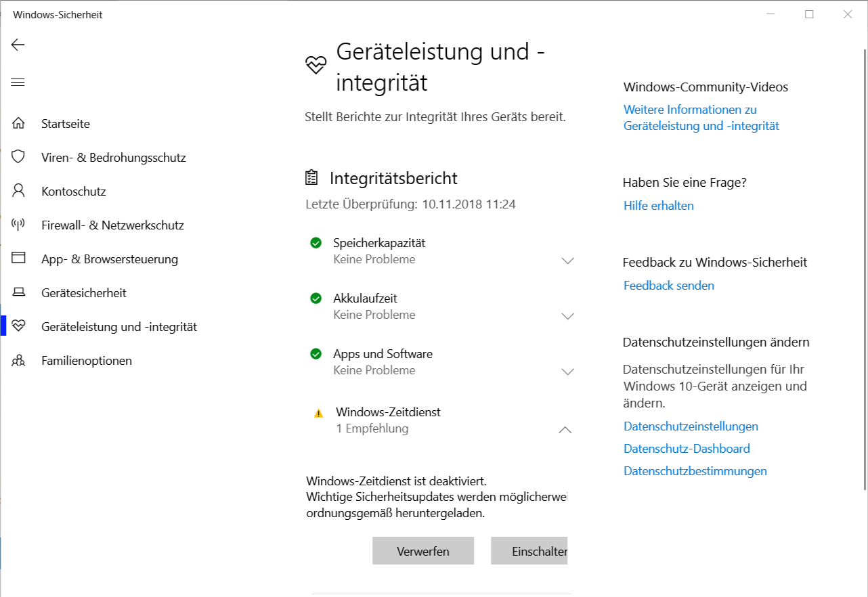Open the Datenschutzeinstellungen link
The image size is (868, 597).
pyautogui.click(x=691, y=426)
